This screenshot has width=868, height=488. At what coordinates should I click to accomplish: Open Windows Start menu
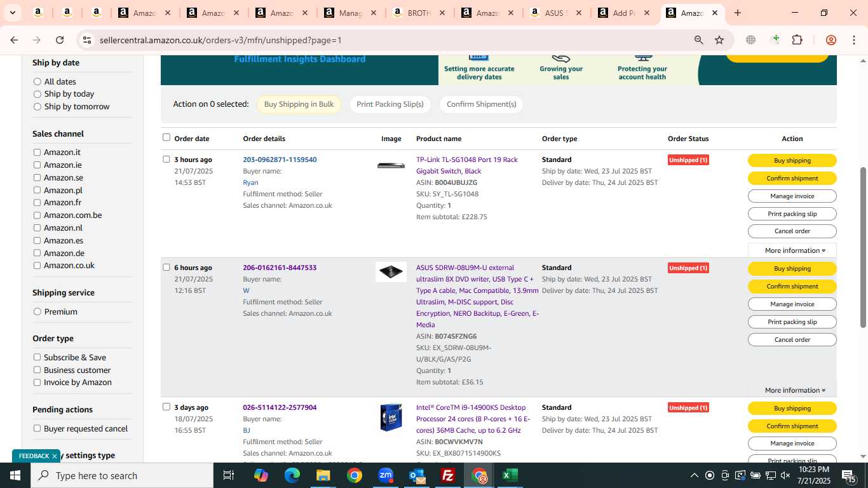(15, 475)
